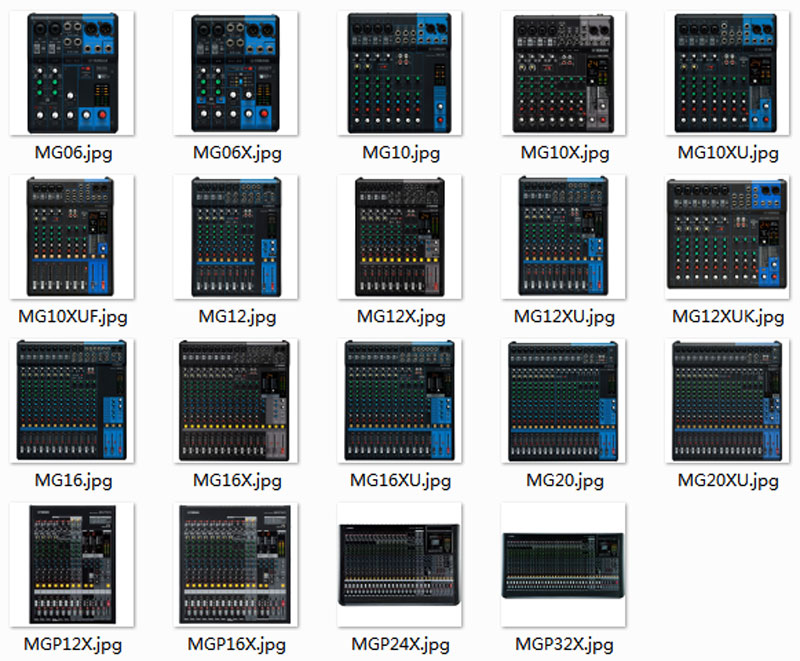This screenshot has height=661, width=800.
Task: Pick the MG12X.jpg image thumbnail
Action: coord(400,237)
